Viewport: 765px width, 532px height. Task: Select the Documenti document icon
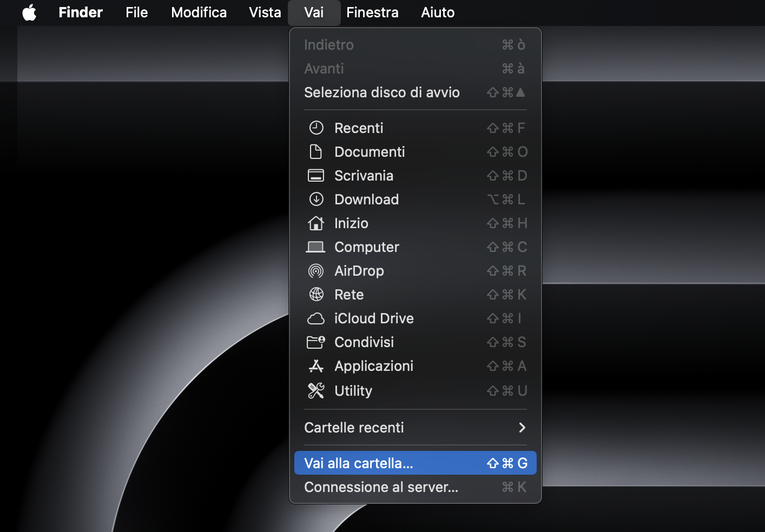coord(316,151)
